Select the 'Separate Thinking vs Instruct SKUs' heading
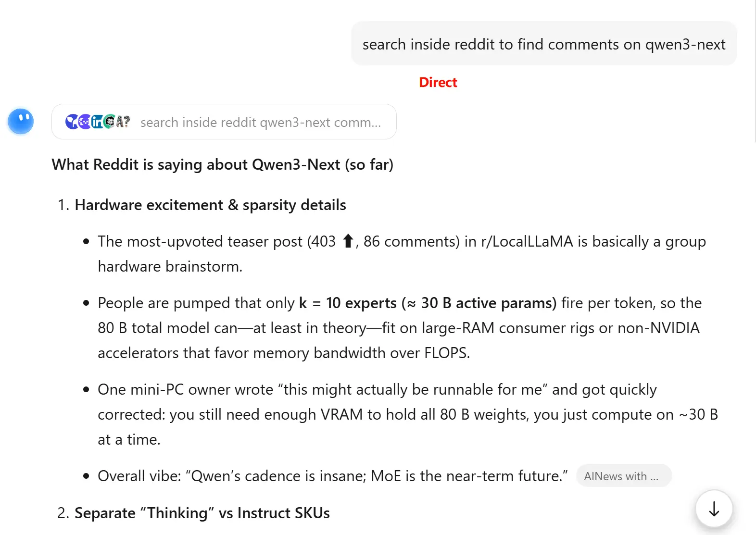 202,513
